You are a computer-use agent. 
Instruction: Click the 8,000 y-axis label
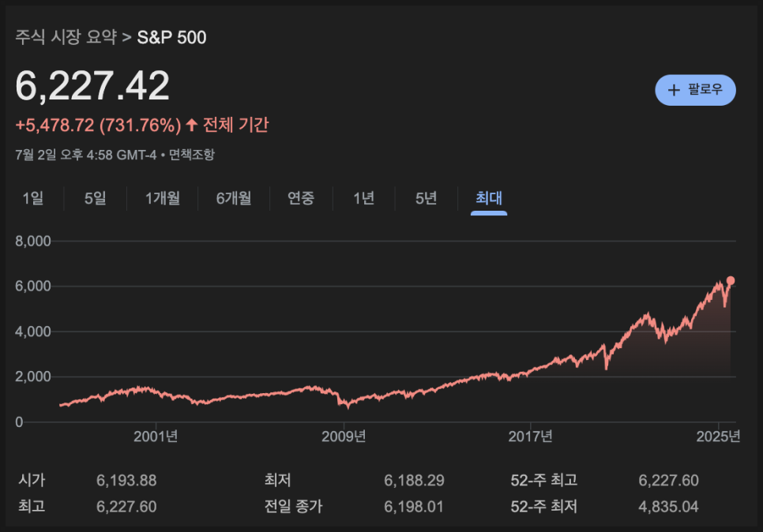point(33,242)
